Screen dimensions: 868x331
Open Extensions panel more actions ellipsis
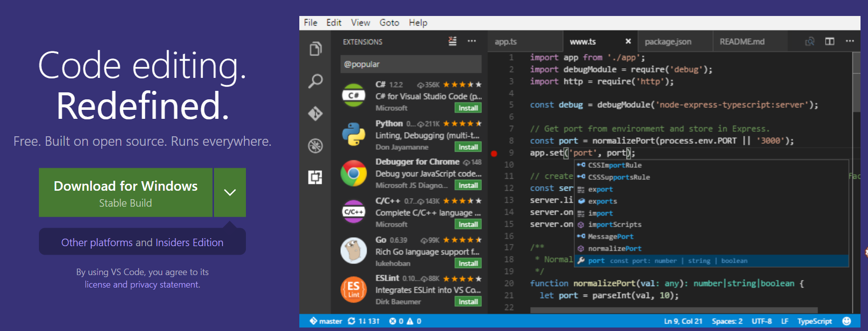(x=471, y=41)
